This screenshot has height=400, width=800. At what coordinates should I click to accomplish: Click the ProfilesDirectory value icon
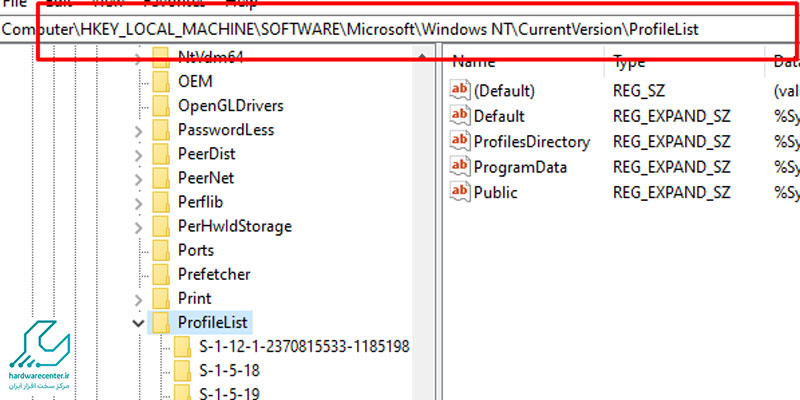click(460, 141)
